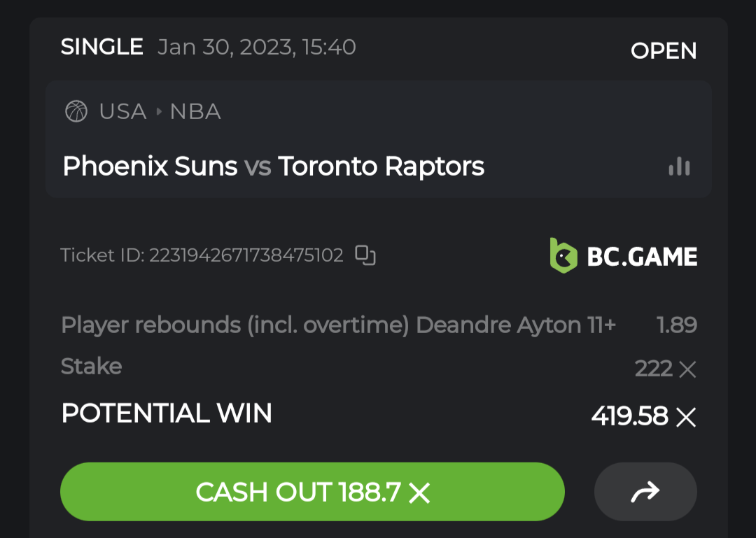The height and width of the screenshot is (538, 756).
Task: Open match statistics bar chart icon
Action: click(x=679, y=167)
